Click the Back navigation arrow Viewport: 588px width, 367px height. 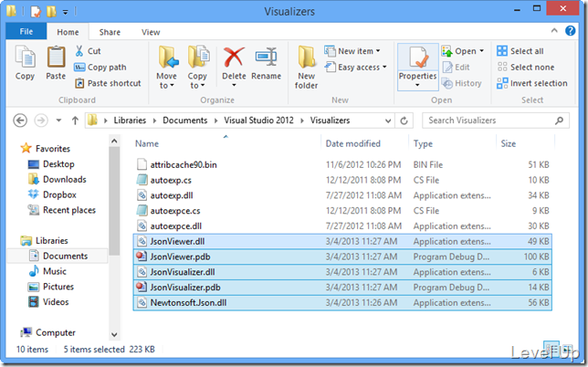tap(20, 121)
